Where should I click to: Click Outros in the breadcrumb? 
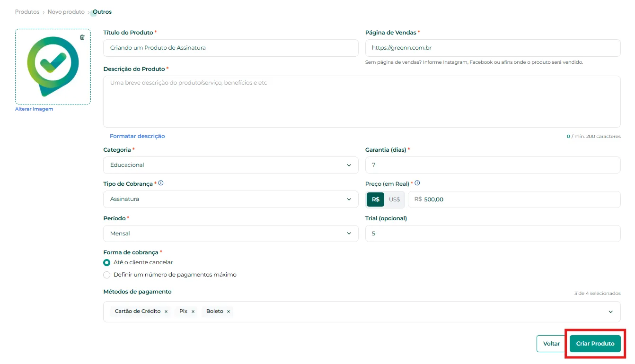[x=102, y=12]
